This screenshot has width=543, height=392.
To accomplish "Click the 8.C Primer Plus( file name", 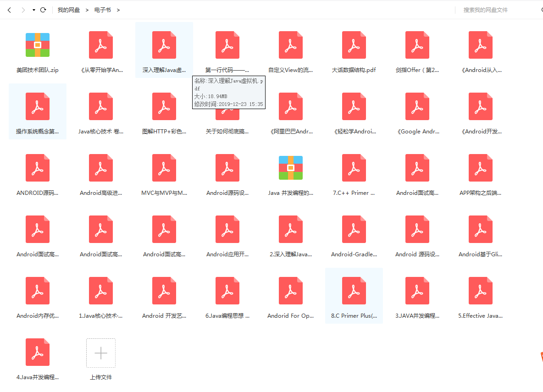I will (x=354, y=315).
